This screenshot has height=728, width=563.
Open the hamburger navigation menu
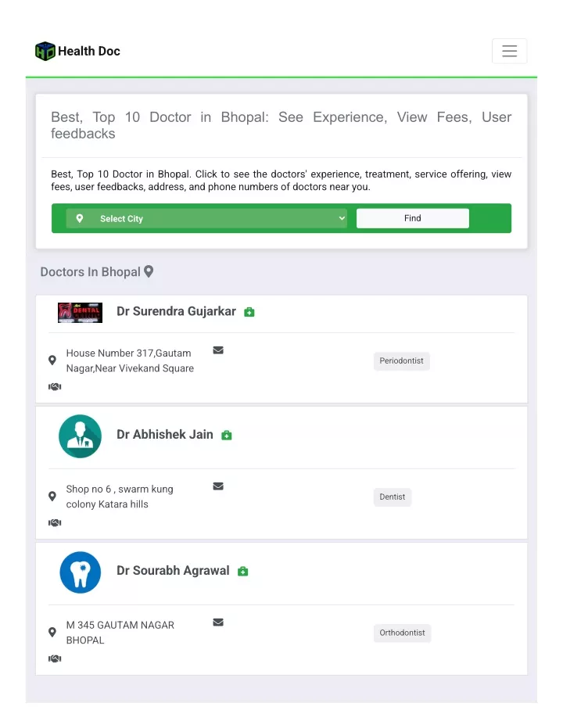[x=509, y=51]
